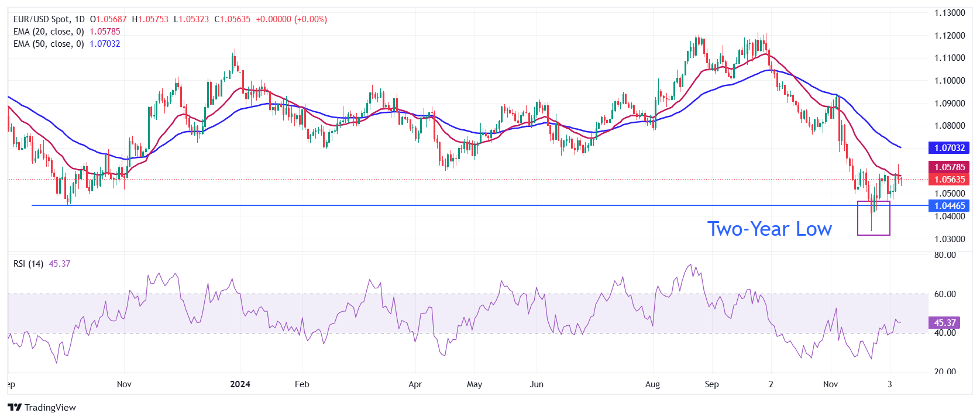Click the blue 1.07032 EMA price tag
This screenshot has height=420, width=980.
(948, 148)
